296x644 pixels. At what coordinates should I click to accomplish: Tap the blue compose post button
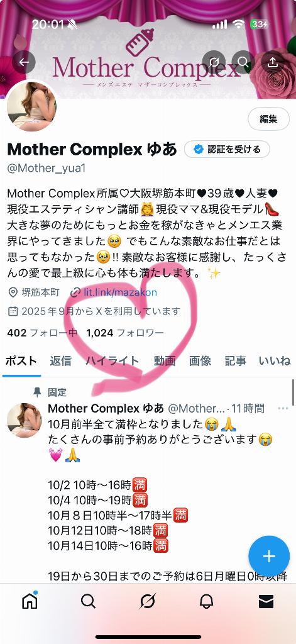pos(269,556)
